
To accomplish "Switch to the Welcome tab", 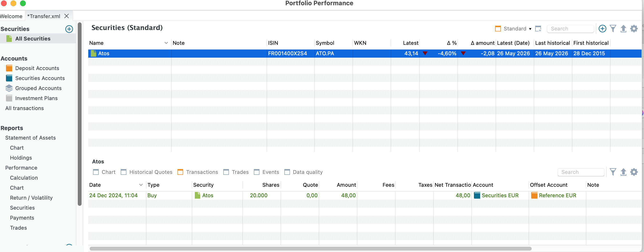I will (x=11, y=16).
